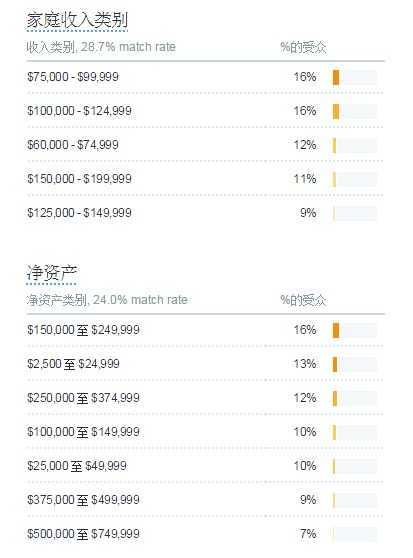Select the $500,000 至 $749,999 net worth row
The width and height of the screenshot is (413, 558).
206,534
